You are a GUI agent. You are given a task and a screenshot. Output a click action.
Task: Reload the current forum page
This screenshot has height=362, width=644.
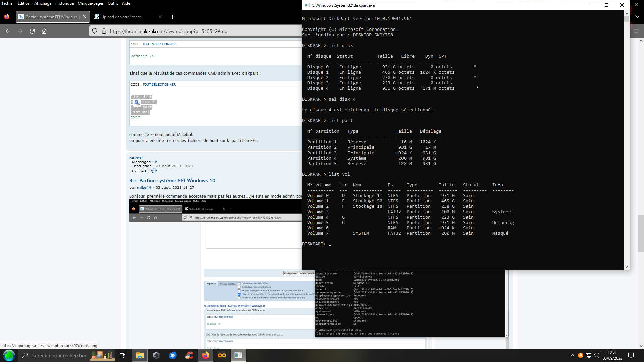coord(32,31)
